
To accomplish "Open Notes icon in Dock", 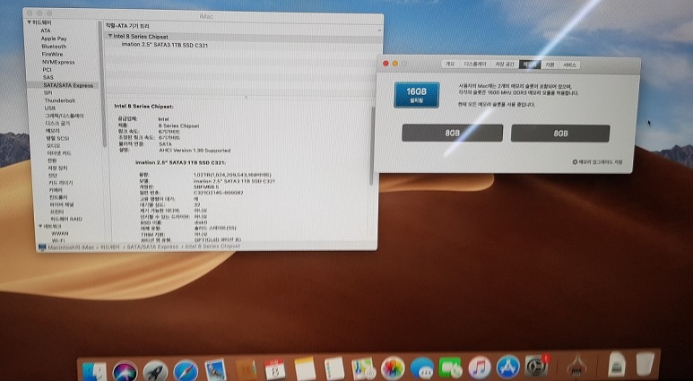I will [305, 369].
